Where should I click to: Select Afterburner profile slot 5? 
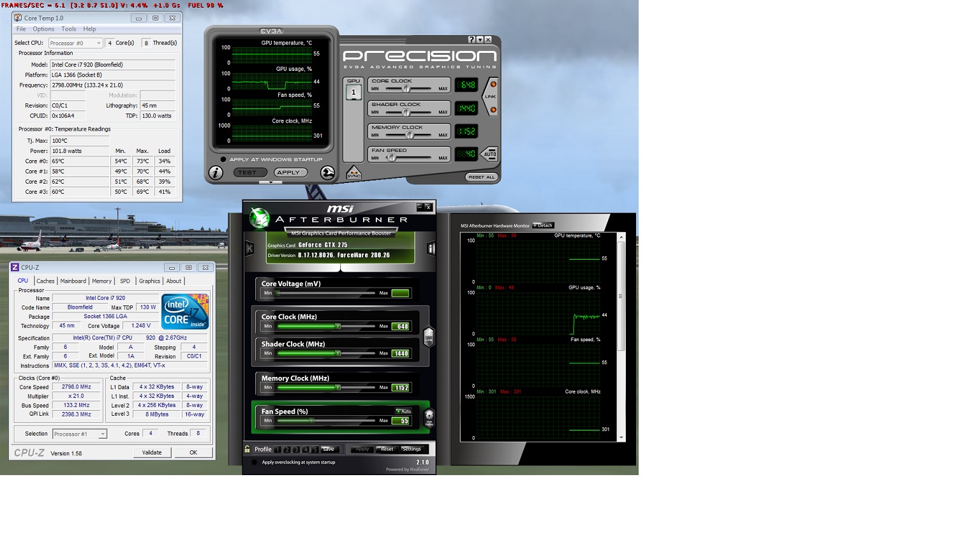point(315,450)
